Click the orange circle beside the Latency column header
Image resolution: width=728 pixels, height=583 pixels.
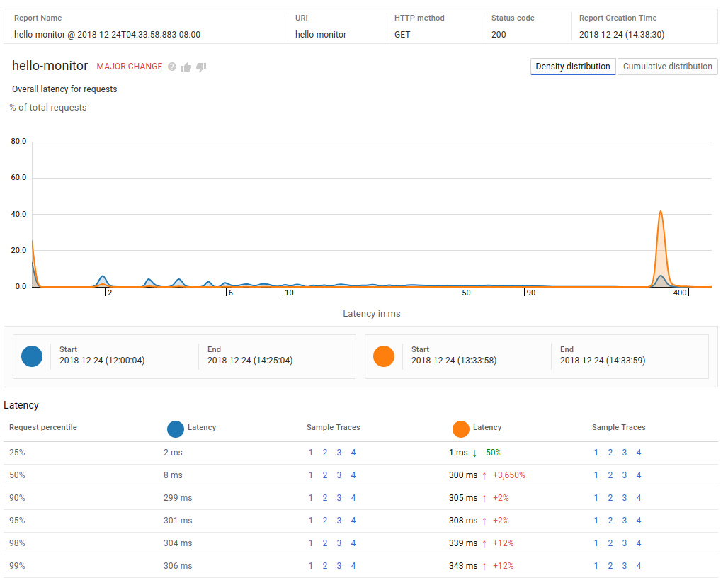point(460,429)
